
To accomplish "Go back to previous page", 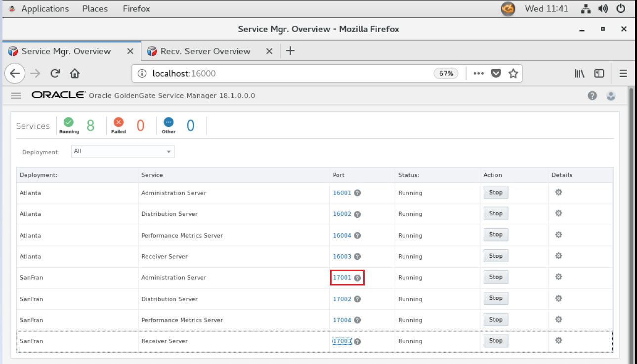I will point(14,74).
